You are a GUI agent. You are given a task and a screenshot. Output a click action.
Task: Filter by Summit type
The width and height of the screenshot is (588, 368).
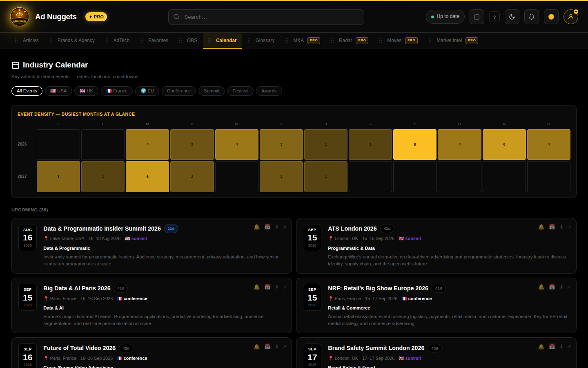(212, 91)
